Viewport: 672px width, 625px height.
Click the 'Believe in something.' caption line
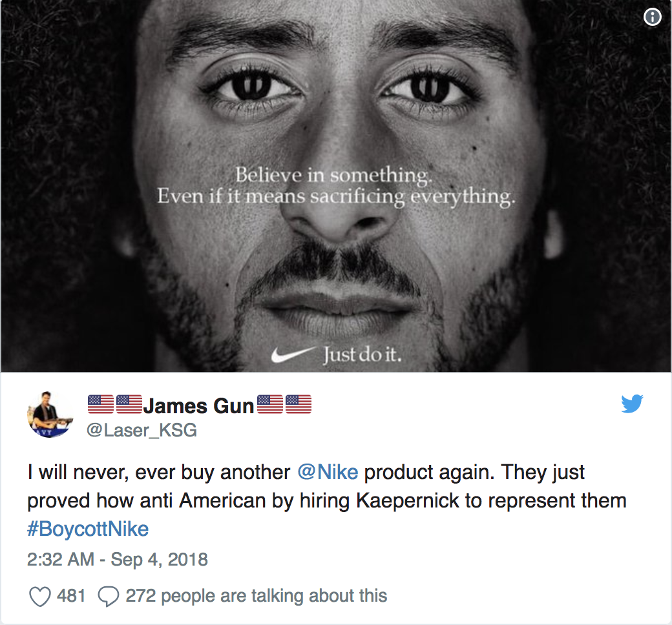[334, 175]
